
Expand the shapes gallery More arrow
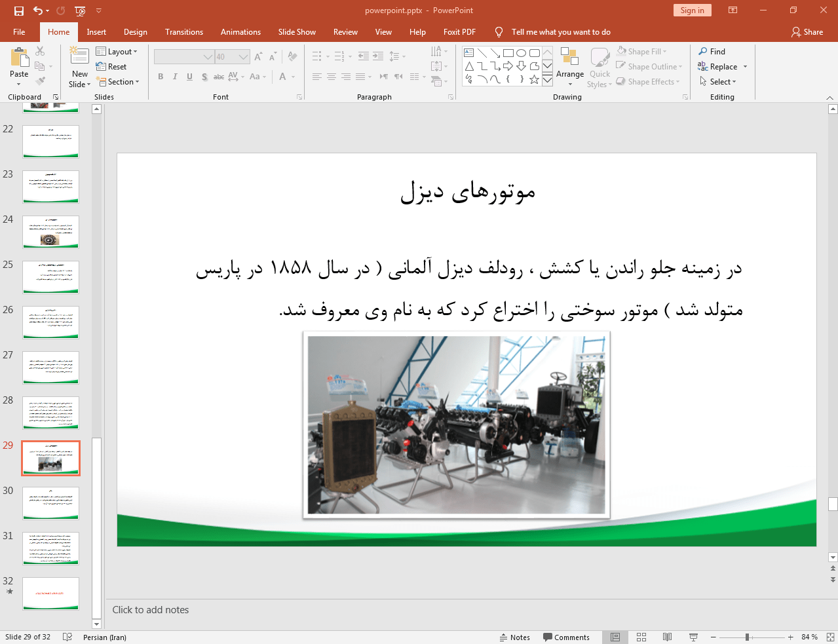[548, 79]
